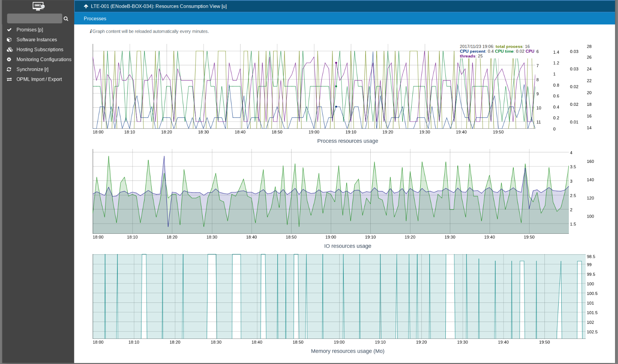
Task: Click the 160 axis value on IO chart
Action: [590, 161]
